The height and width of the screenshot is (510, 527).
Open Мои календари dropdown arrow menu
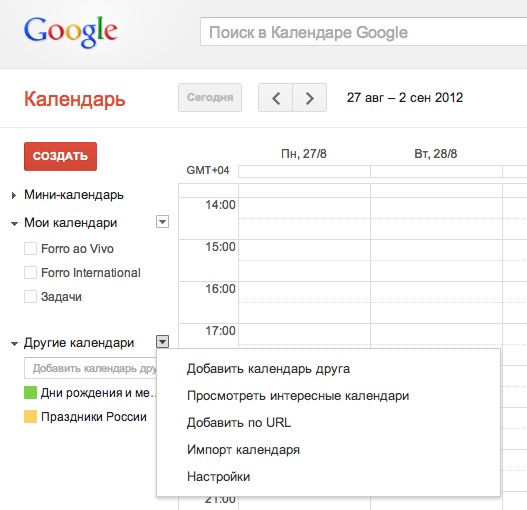(162, 222)
